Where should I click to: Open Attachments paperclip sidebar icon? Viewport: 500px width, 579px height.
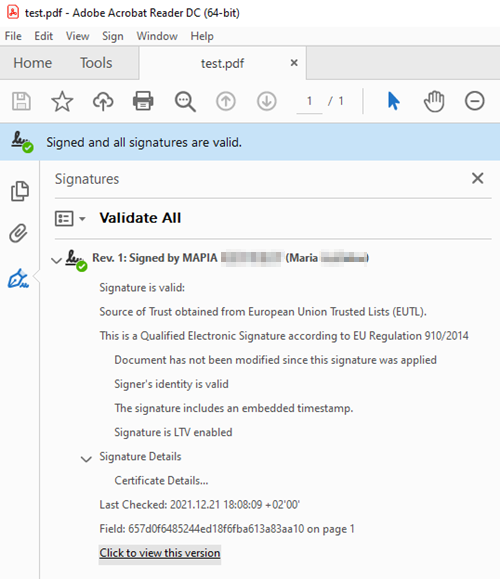click(18, 233)
